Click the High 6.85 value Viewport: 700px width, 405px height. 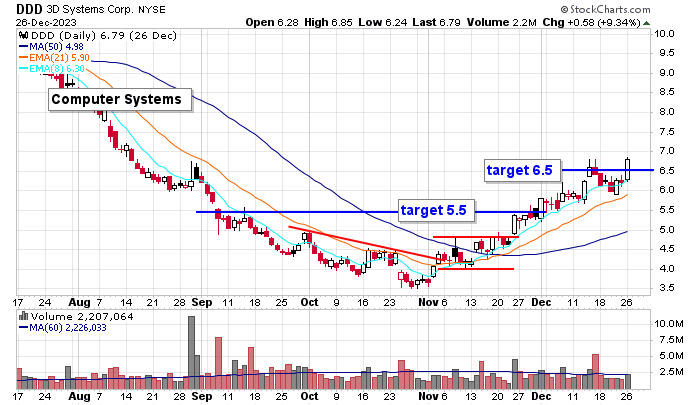coord(328,22)
